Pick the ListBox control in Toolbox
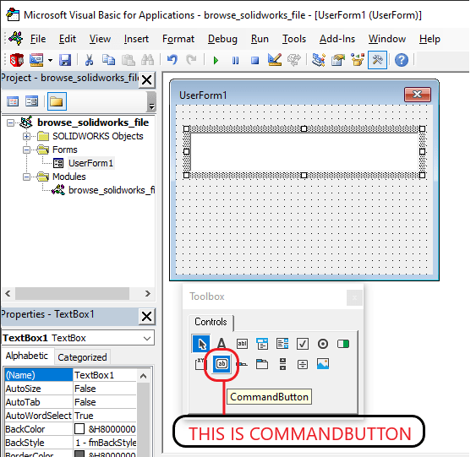Screen dimensions: 476x457 point(282,344)
